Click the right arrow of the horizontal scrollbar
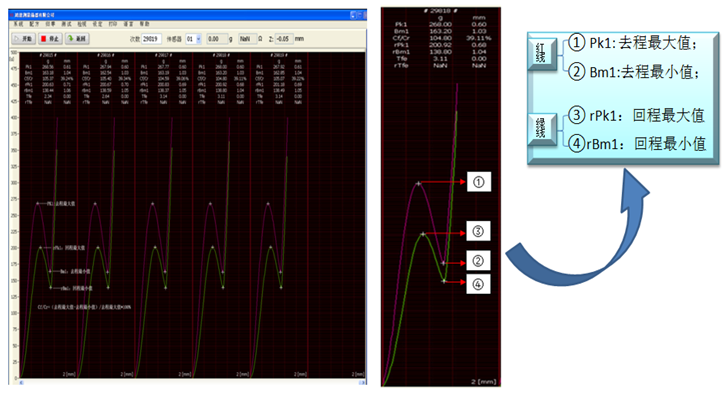725x396 pixels. pos(362,382)
